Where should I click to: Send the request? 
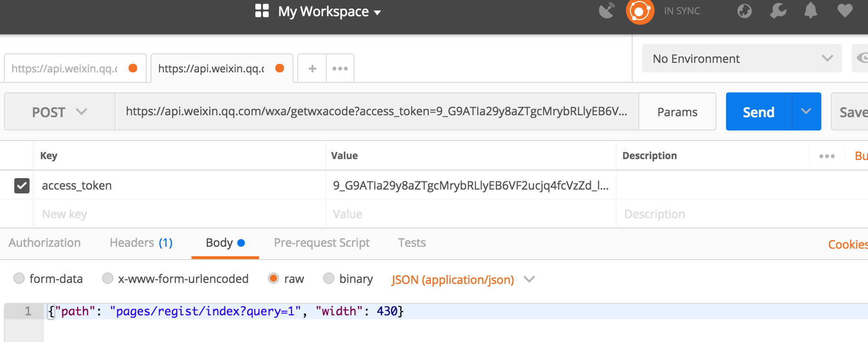[759, 112]
